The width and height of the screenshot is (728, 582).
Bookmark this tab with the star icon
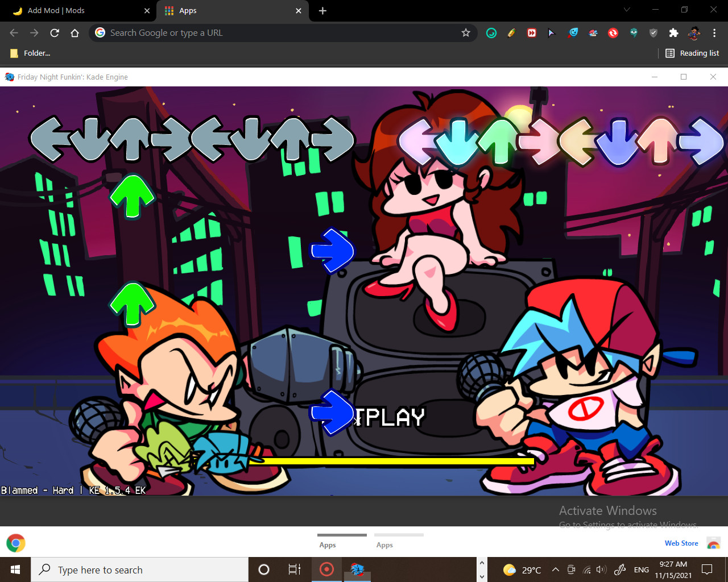(x=466, y=33)
